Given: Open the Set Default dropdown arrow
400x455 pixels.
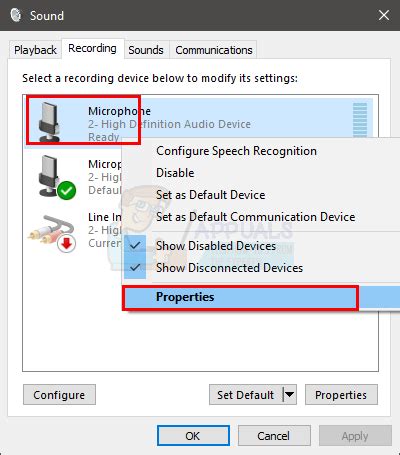Looking at the screenshot, I should [x=290, y=395].
